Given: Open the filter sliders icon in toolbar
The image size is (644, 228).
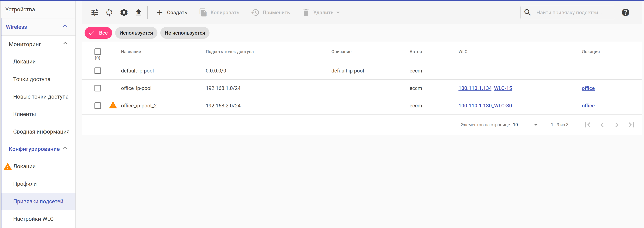Looking at the screenshot, I should pyautogui.click(x=95, y=13).
